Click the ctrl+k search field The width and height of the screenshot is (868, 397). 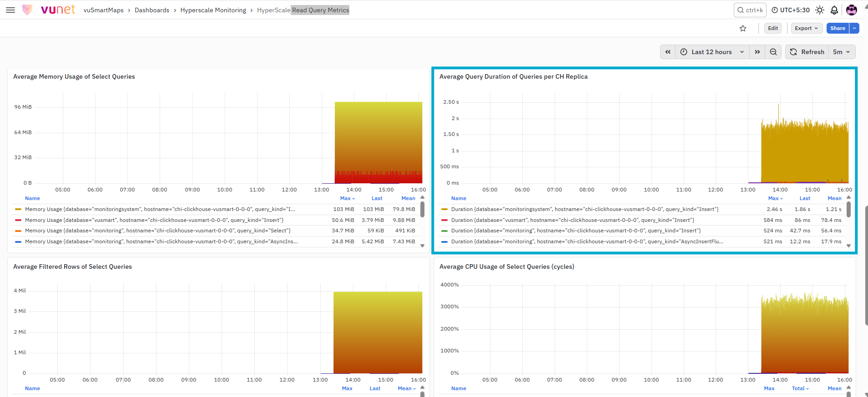click(750, 10)
